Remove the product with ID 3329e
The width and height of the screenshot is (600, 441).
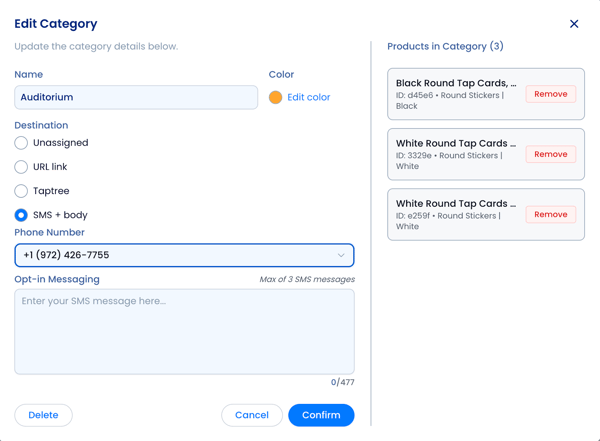coord(550,154)
